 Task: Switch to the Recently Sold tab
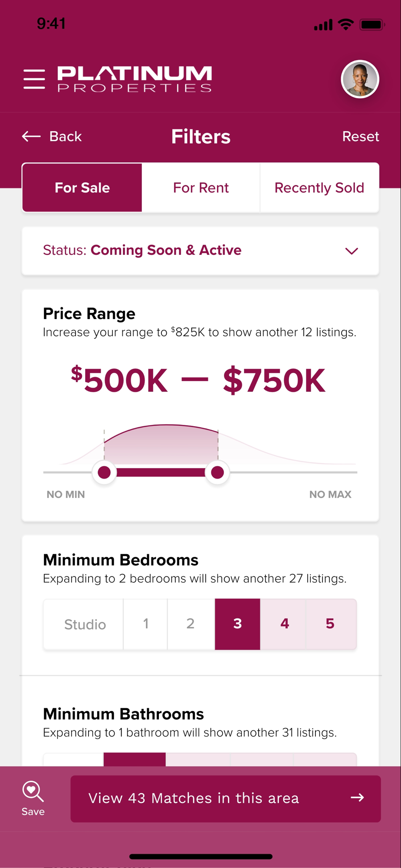tap(319, 188)
